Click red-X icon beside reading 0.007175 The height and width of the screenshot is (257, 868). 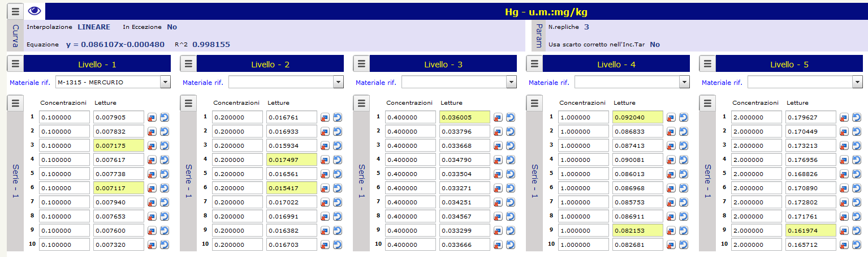pos(152,145)
